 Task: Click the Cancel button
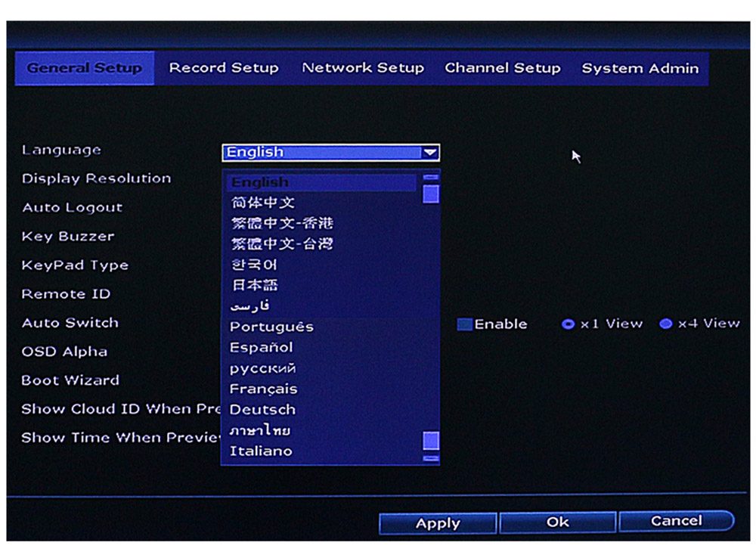click(x=676, y=521)
